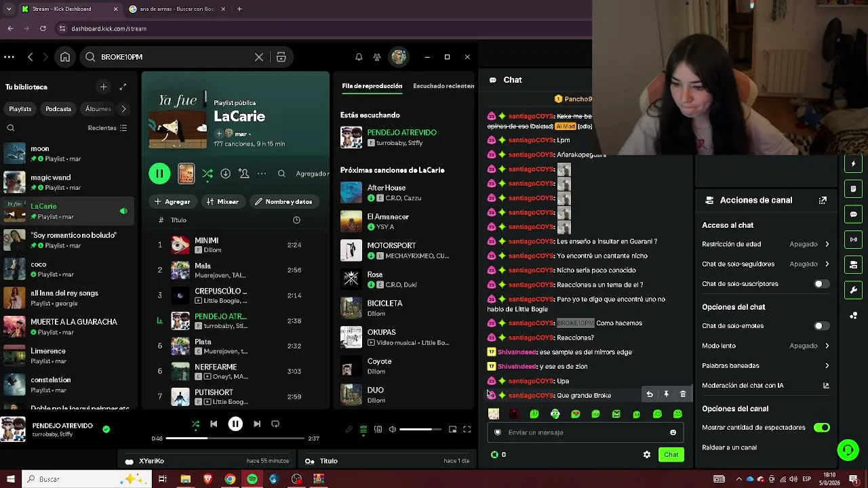
Task: Skip to the previous track
Action: coord(214,424)
